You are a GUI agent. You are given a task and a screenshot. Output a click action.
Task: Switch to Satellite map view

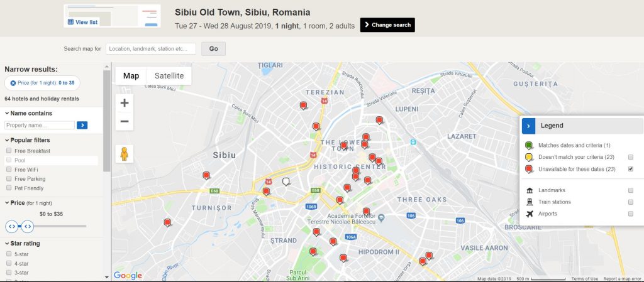169,76
